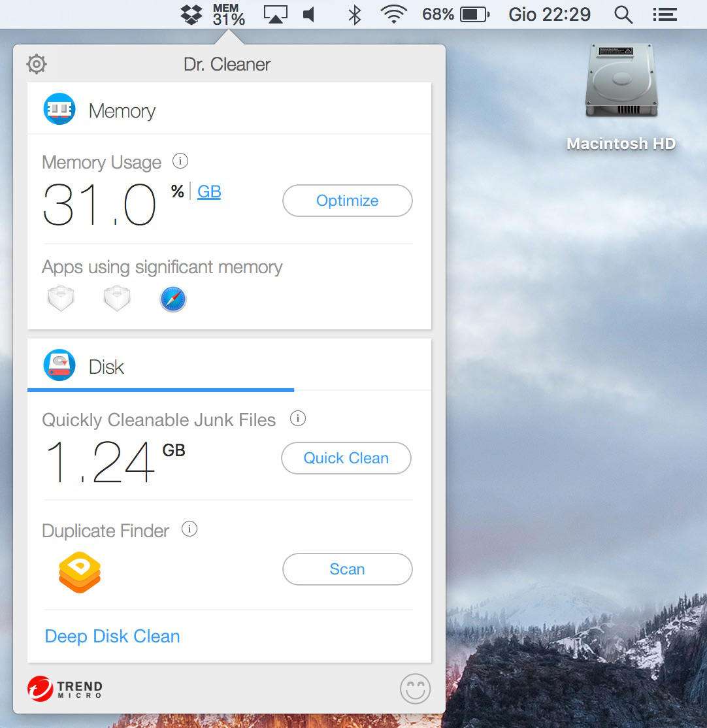The width and height of the screenshot is (707, 728).
Task: Open Notification Center
Action: tap(665, 14)
